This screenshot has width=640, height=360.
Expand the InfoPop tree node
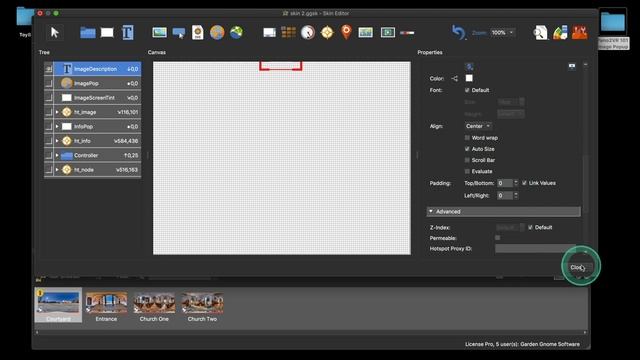(57, 127)
